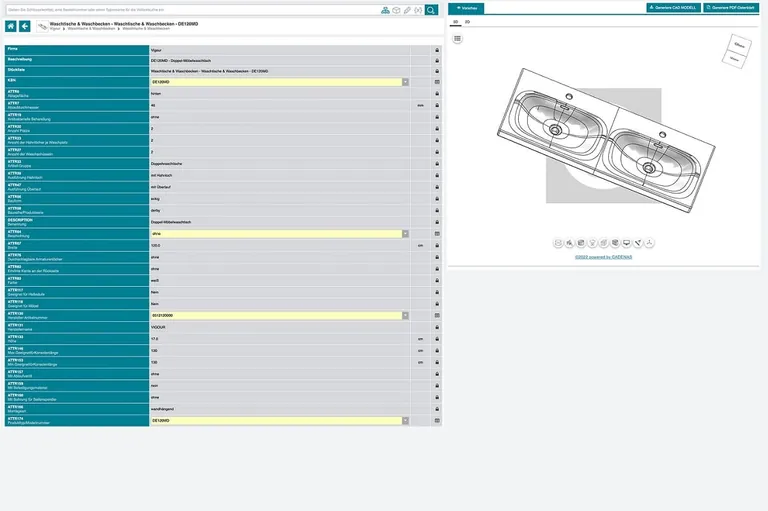
Task: Click the back arrow button
Action: pos(25,26)
